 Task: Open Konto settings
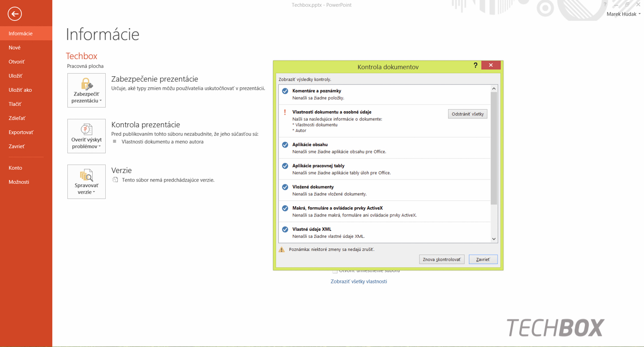pos(26,168)
